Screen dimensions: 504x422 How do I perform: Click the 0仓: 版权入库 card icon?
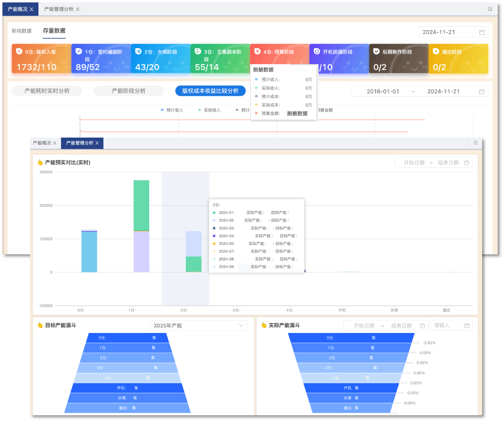coord(19,52)
